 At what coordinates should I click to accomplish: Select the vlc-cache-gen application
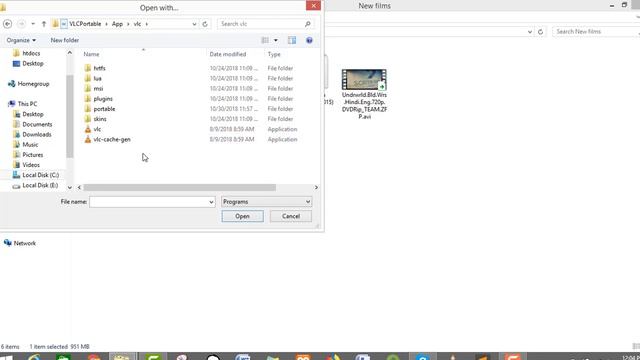pos(112,140)
